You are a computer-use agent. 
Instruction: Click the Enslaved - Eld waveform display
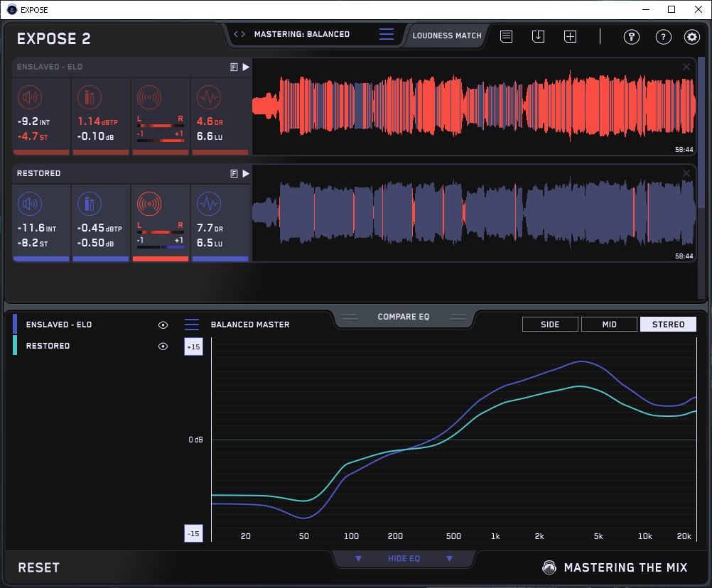(x=474, y=107)
